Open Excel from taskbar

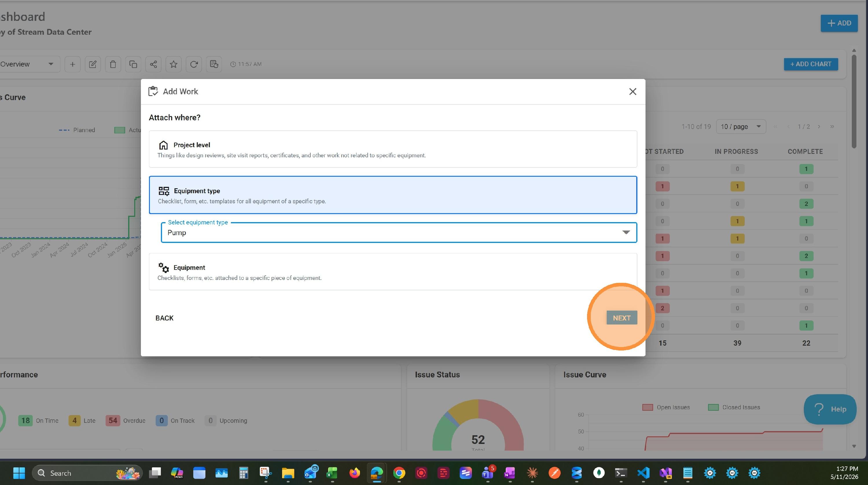332,473
